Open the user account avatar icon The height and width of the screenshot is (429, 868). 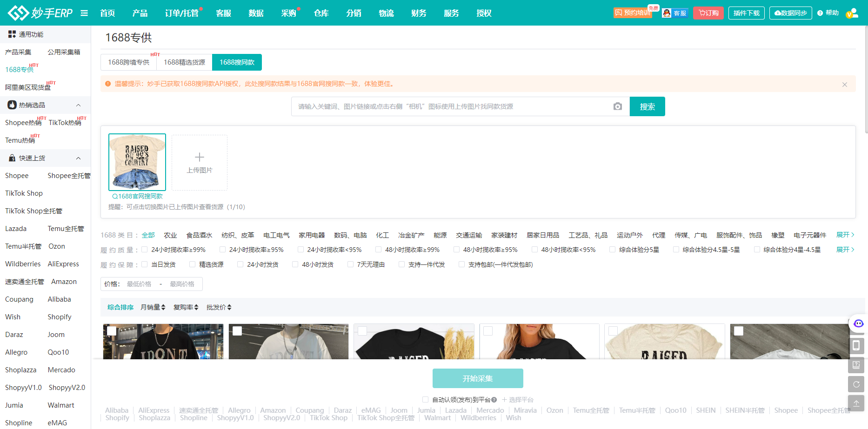(x=852, y=13)
